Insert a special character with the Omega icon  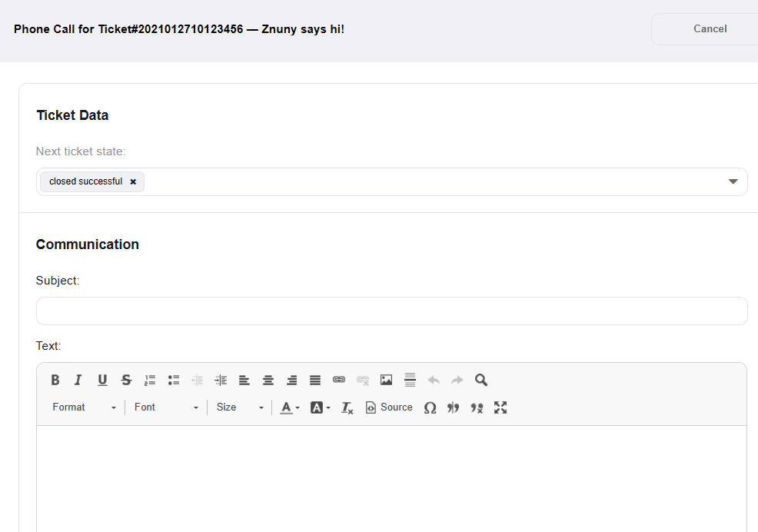[x=431, y=407]
